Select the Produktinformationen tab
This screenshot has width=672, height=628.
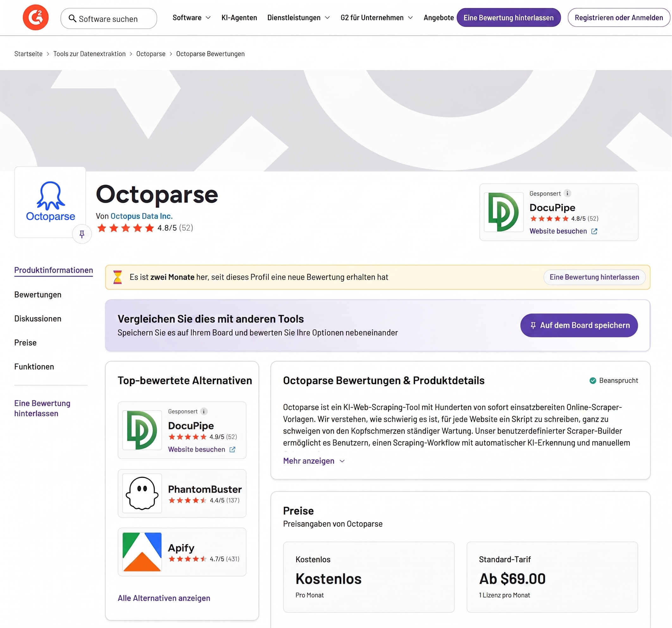[53, 270]
